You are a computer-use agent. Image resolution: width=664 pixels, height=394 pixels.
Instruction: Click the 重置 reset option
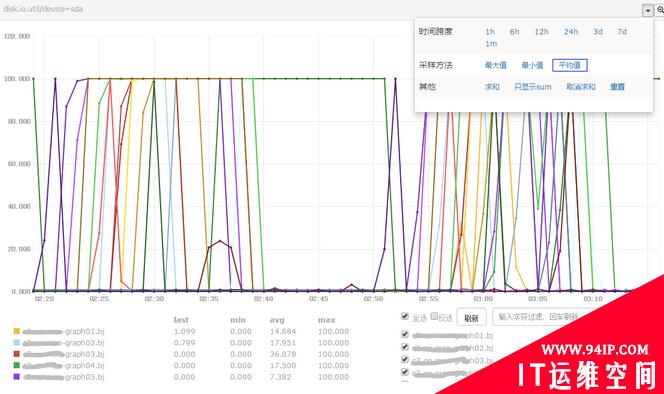coord(617,87)
